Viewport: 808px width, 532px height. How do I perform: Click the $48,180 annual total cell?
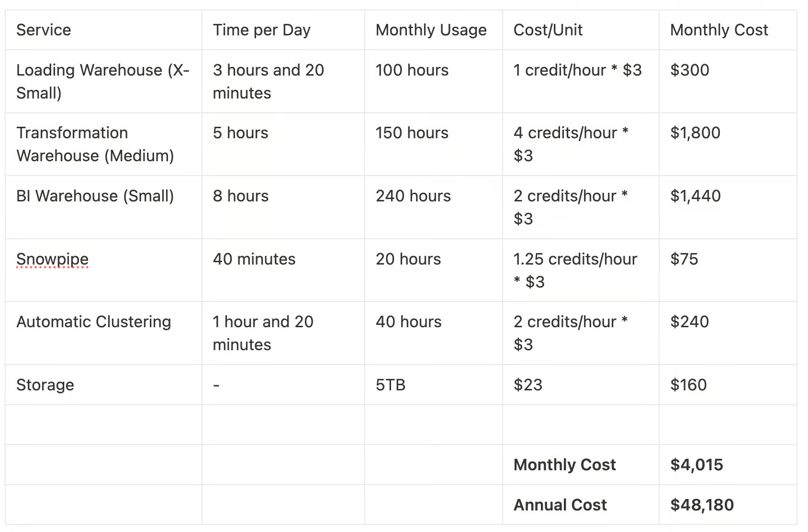click(728, 505)
